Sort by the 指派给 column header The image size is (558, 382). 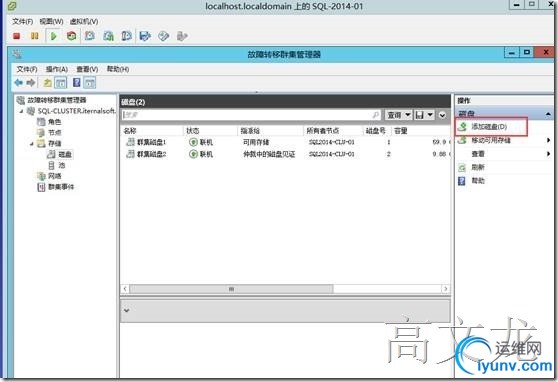coord(270,131)
